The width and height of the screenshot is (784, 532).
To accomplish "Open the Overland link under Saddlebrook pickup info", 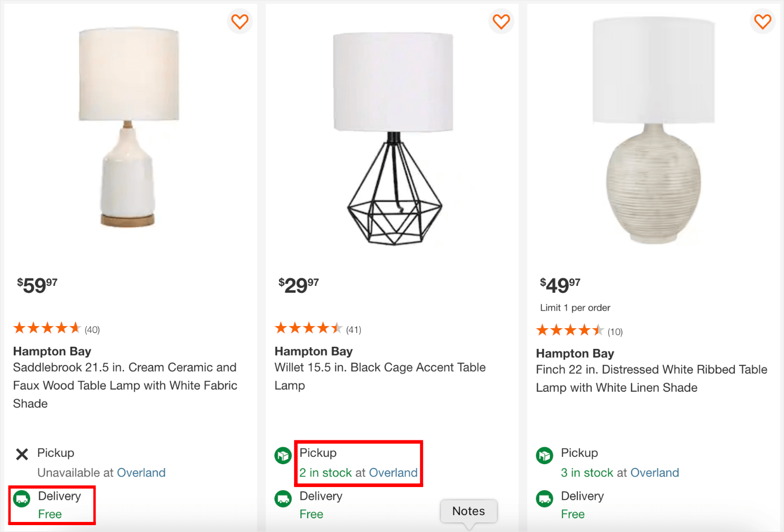I will (x=141, y=473).
